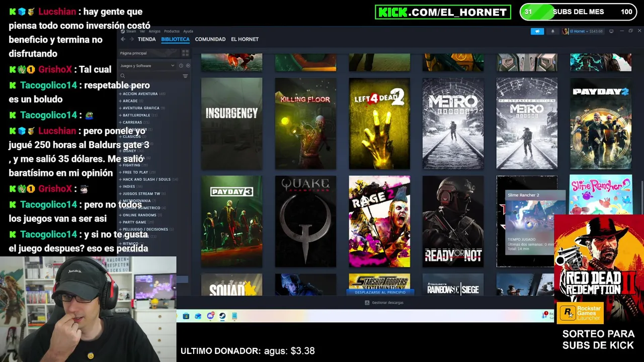This screenshot has height=362, width=644.
Task: Open the KICK.COM/EL_HORNET channel banner
Action: (443, 12)
